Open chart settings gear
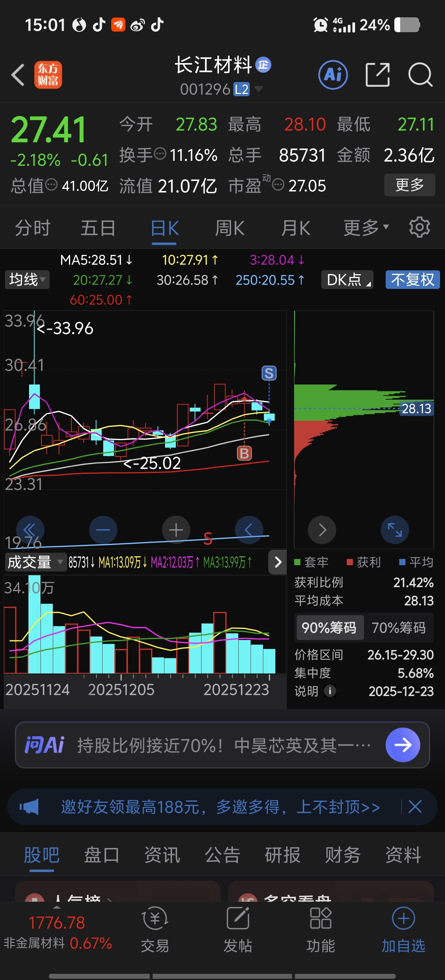 click(x=419, y=227)
